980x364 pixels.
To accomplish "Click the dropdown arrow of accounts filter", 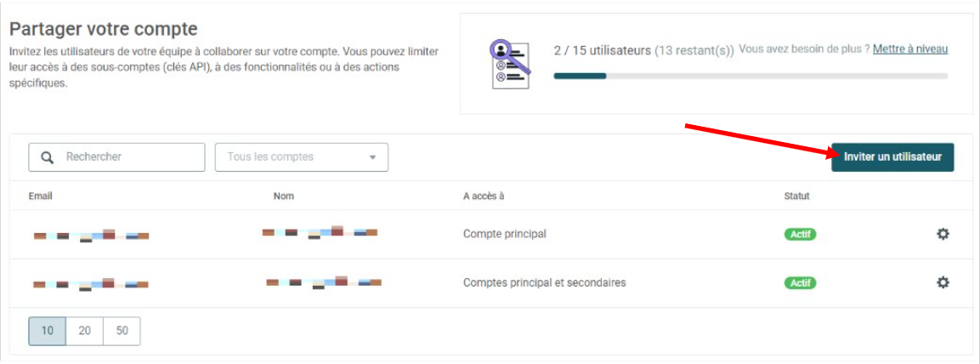I will pos(373,157).
